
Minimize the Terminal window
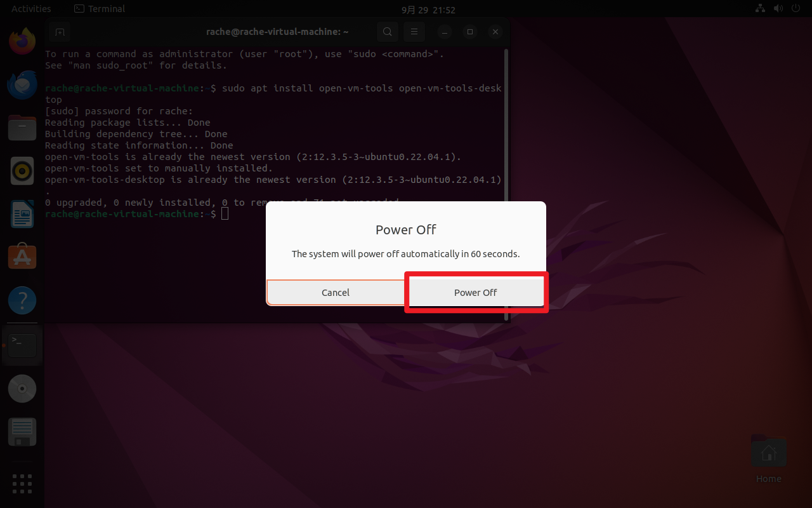coord(445,32)
